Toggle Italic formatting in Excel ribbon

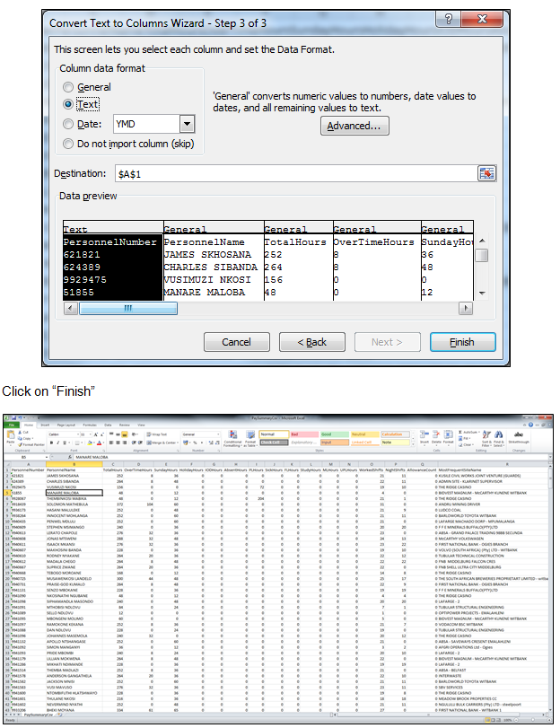(x=58, y=443)
